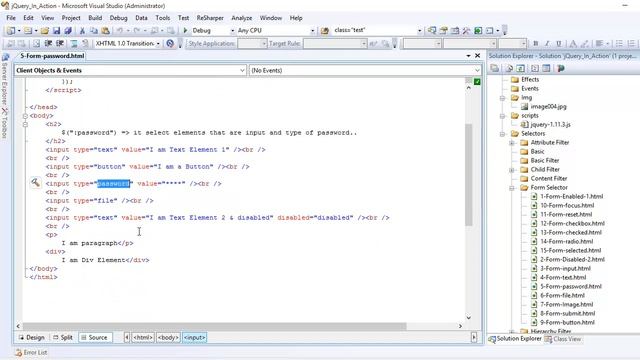Click the Save All toolbar icon

[68, 31]
